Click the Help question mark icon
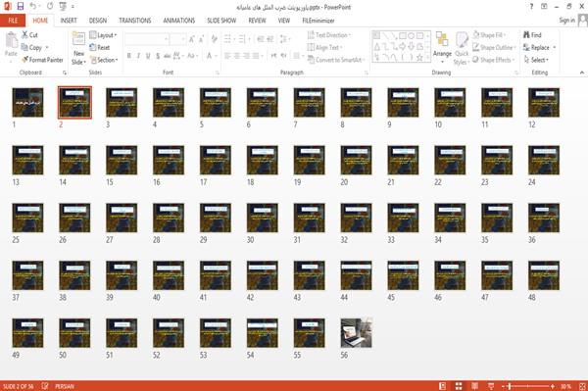 [x=531, y=7]
